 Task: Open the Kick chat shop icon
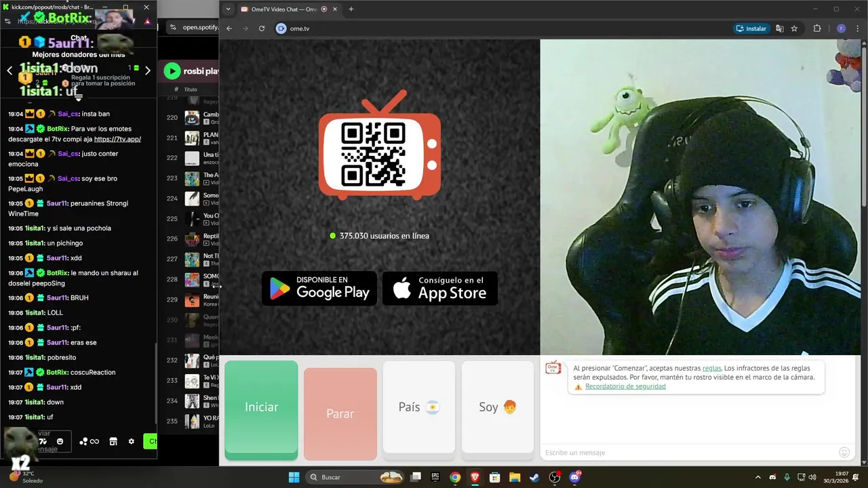coord(113,441)
